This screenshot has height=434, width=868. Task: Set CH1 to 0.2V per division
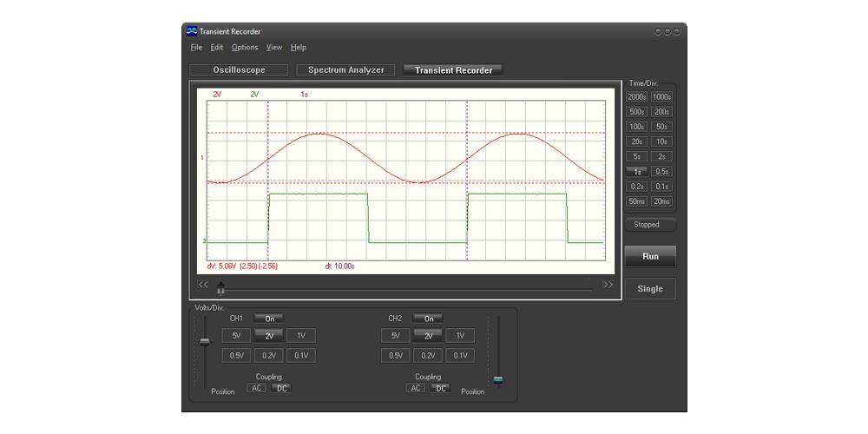click(269, 356)
